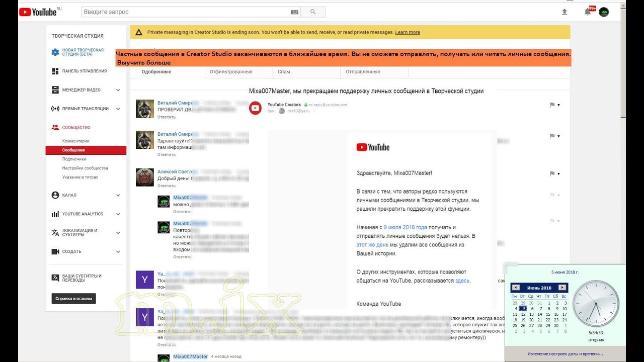Click the upload video arrow icon
This screenshot has height=362, width=644.
click(x=565, y=12)
